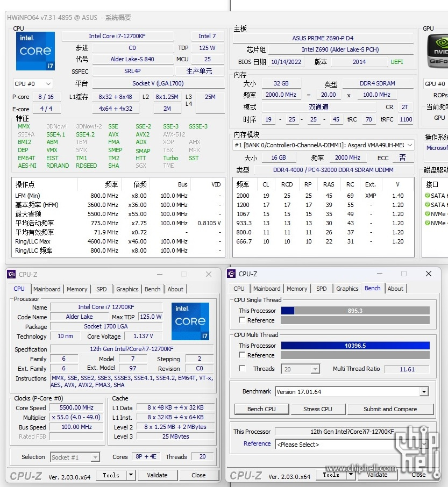The height and width of the screenshot is (487, 448).
Task: Open the CPU #0 selector dropdown in HWiNFO64
Action: 33,84
